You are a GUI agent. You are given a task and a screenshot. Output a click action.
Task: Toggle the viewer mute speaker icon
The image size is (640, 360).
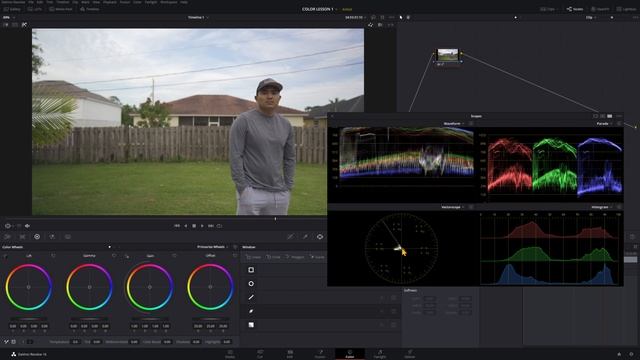click(27, 226)
